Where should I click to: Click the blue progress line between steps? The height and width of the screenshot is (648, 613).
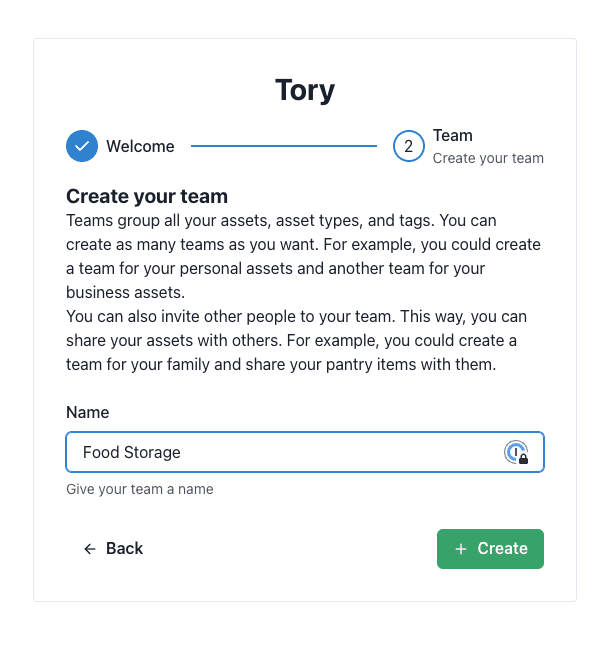pyautogui.click(x=284, y=146)
